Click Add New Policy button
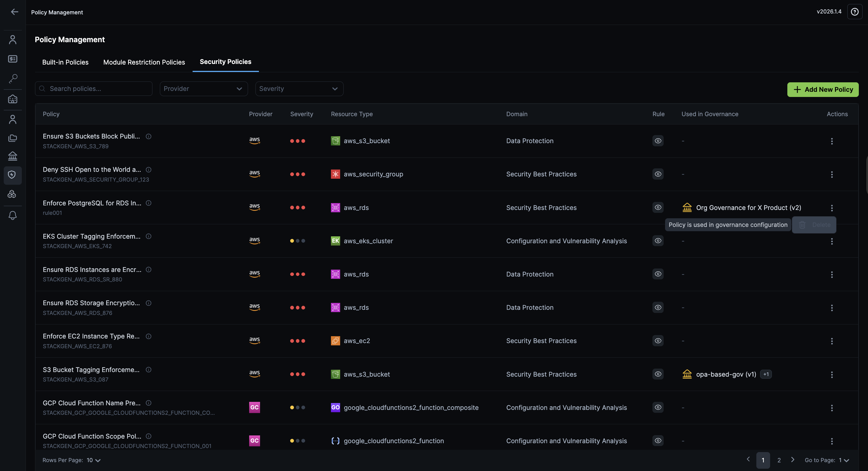The height and width of the screenshot is (471, 868). [x=823, y=89]
